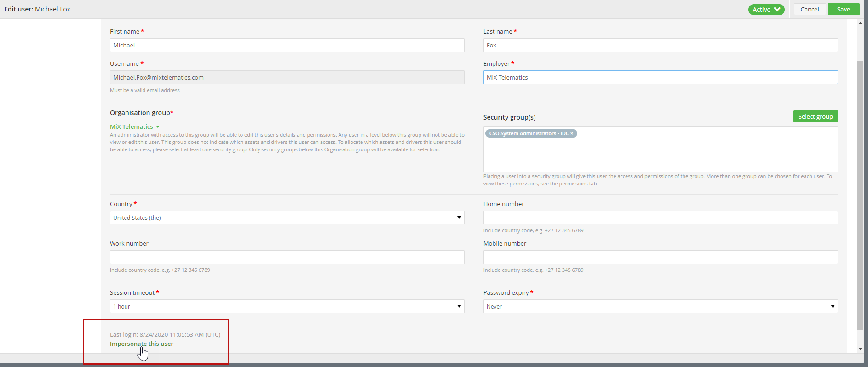
Task: Click the Work number field
Action: (287, 257)
